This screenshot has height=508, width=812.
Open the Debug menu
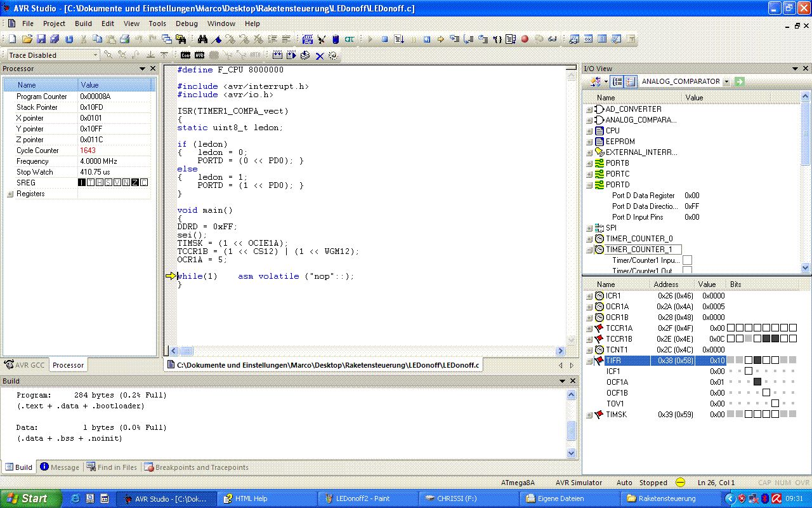coord(187,23)
